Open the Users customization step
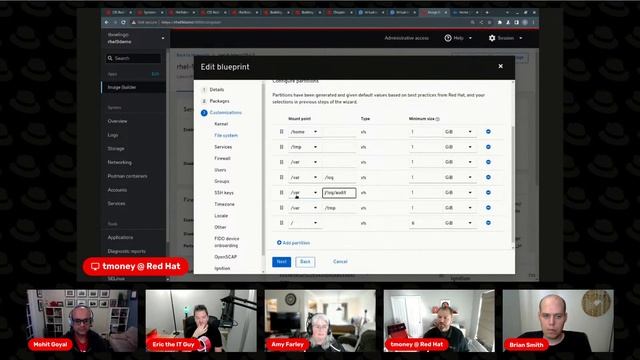The width and height of the screenshot is (640, 360). pyautogui.click(x=220, y=169)
